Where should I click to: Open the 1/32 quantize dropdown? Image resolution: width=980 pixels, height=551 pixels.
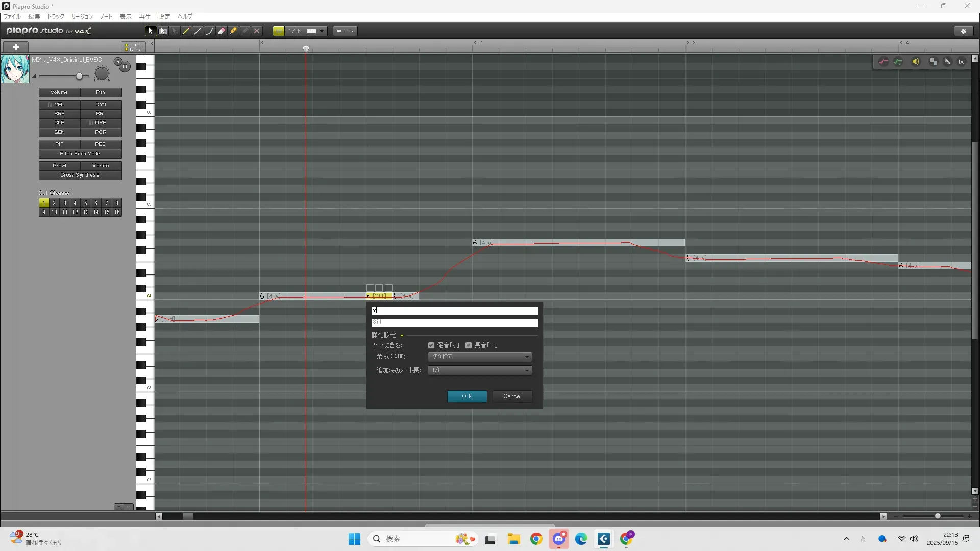point(322,31)
